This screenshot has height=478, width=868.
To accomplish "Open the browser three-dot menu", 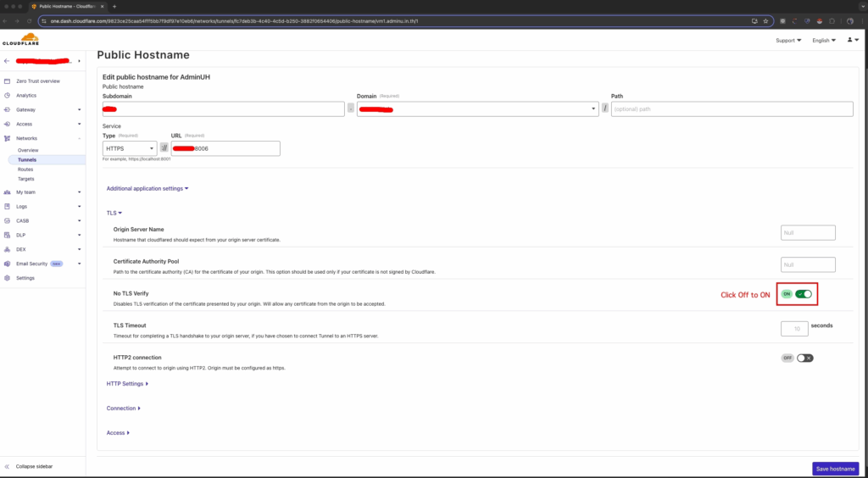I will (862, 21).
